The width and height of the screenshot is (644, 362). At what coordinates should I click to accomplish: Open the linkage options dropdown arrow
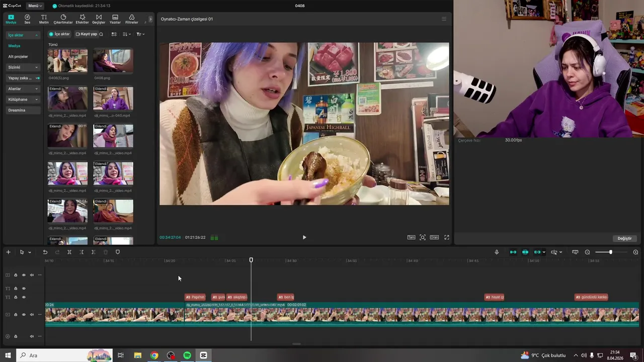(x=544, y=252)
